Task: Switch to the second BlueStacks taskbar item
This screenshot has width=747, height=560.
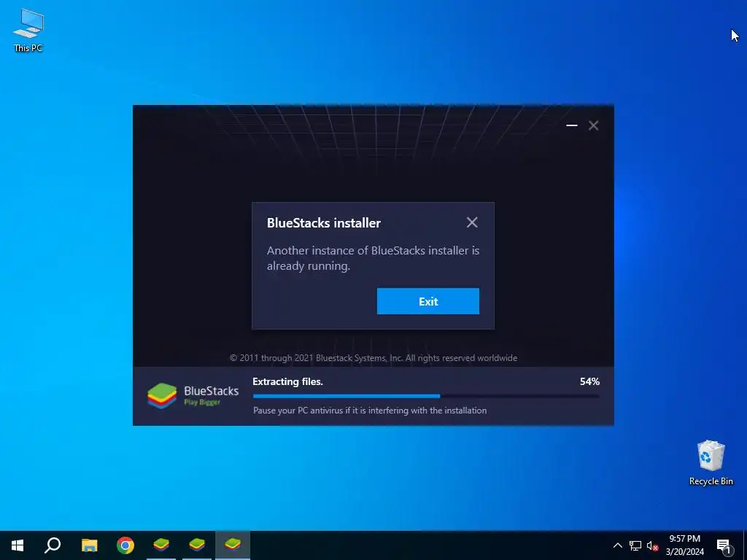Action: pyautogui.click(x=197, y=545)
